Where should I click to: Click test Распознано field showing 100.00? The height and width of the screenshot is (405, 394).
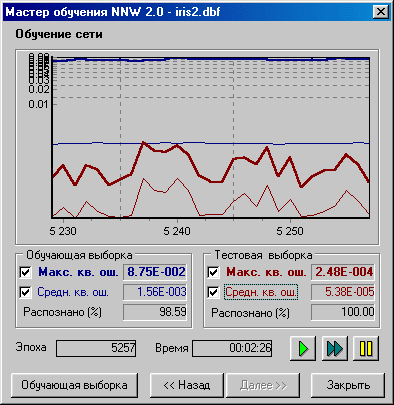[x=343, y=312]
